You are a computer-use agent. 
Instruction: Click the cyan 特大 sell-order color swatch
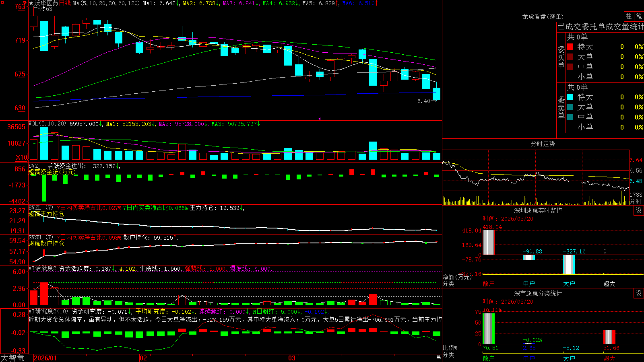tap(570, 97)
